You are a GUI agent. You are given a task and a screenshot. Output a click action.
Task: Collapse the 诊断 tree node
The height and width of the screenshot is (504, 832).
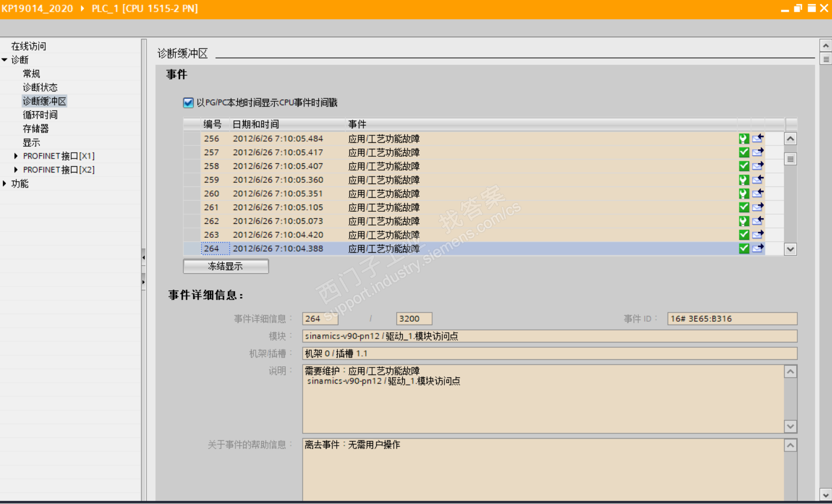(5, 60)
